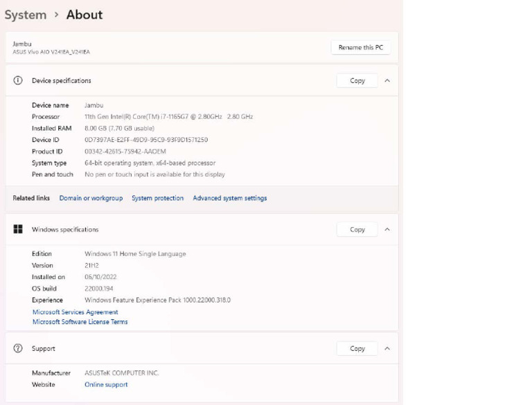532x405 pixels.
Task: Select the Installed RAM value 8.00 GB
Action: tap(119, 128)
